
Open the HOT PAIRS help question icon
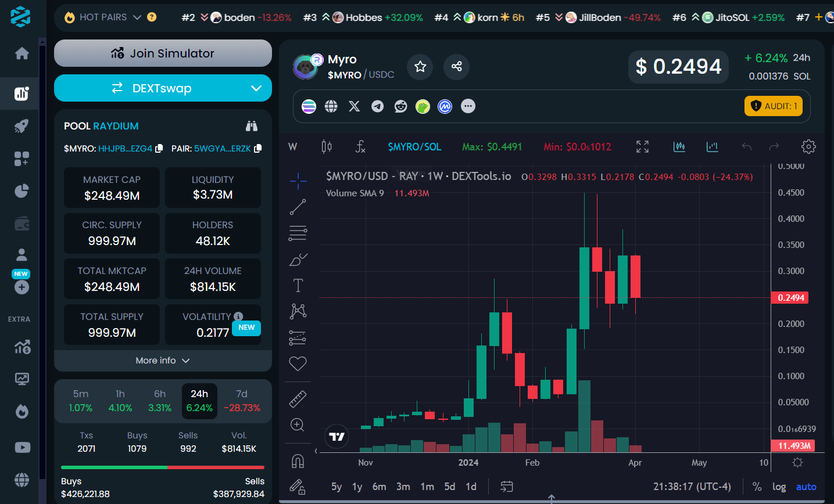pos(152,17)
